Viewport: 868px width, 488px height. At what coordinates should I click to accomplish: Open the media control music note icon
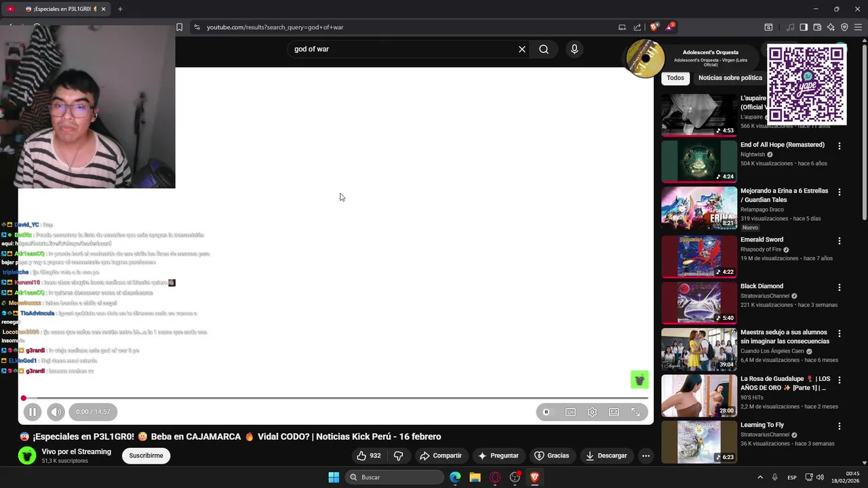pyautogui.click(x=790, y=27)
